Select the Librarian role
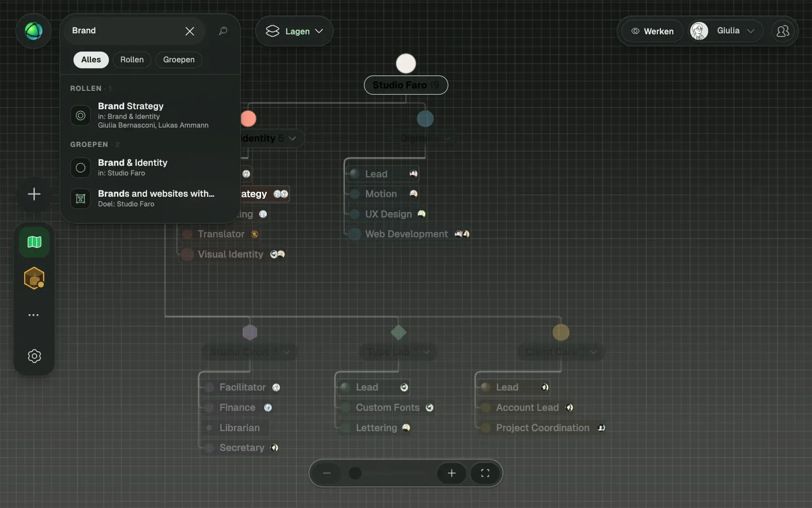The height and width of the screenshot is (508, 812). [x=235, y=428]
